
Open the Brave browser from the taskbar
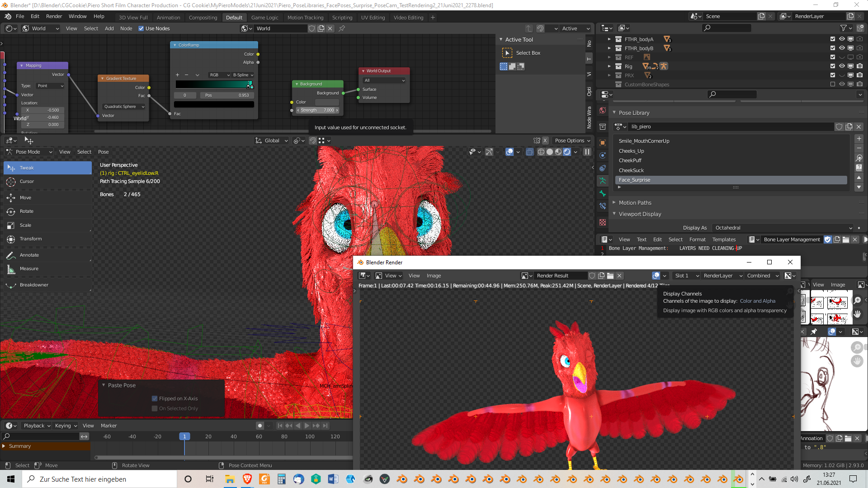247,479
